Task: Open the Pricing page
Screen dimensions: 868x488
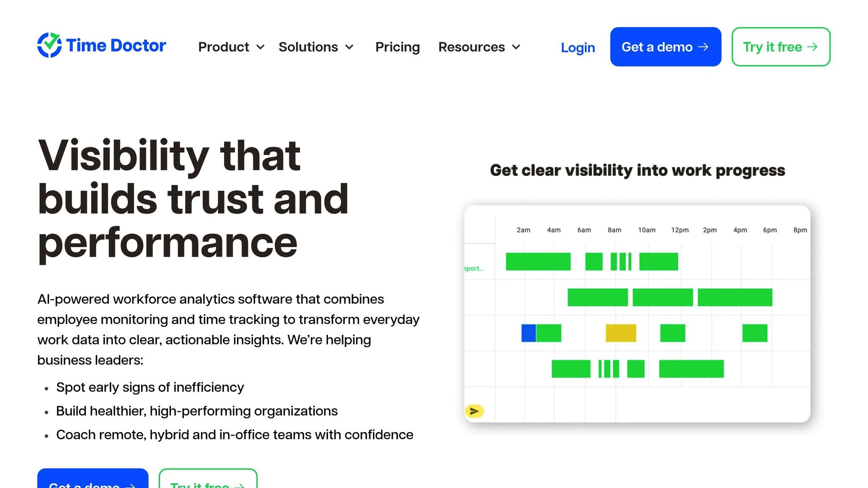Action: pyautogui.click(x=398, y=47)
